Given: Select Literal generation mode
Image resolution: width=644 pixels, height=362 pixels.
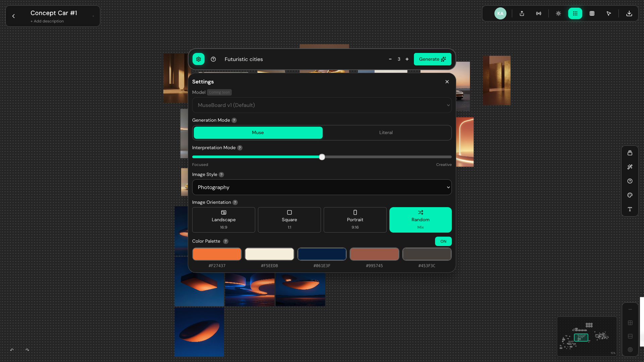Looking at the screenshot, I should (386, 133).
